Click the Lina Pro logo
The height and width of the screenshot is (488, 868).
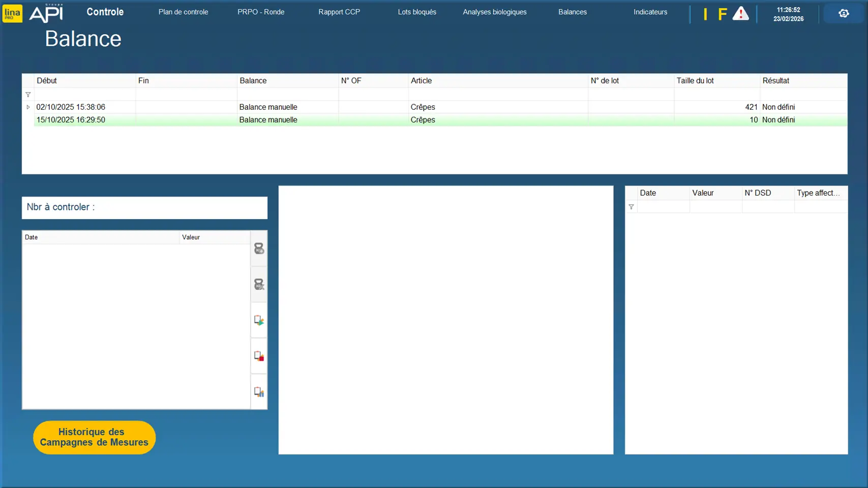coord(12,13)
